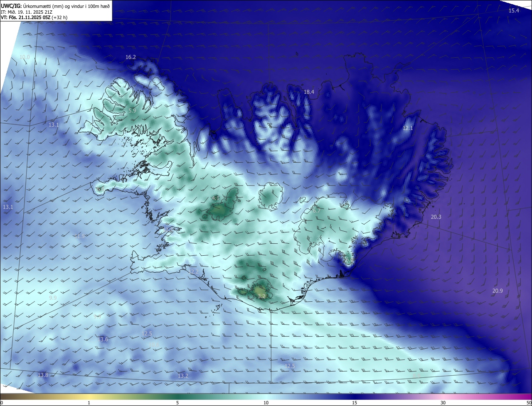Click the 11.9 value west of Reykjanes
This screenshot has height=406, width=532.
[79, 236]
